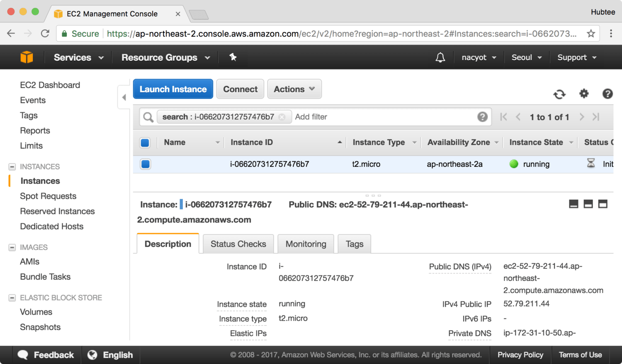This screenshot has height=364, width=622.
Task: Open EC2 Dashboard link in sidebar
Action: click(x=50, y=85)
